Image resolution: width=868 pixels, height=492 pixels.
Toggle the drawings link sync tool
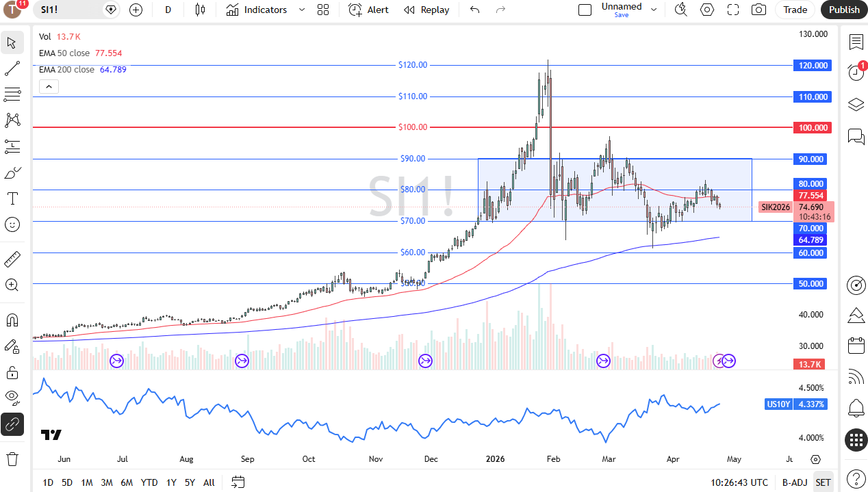coord(12,424)
